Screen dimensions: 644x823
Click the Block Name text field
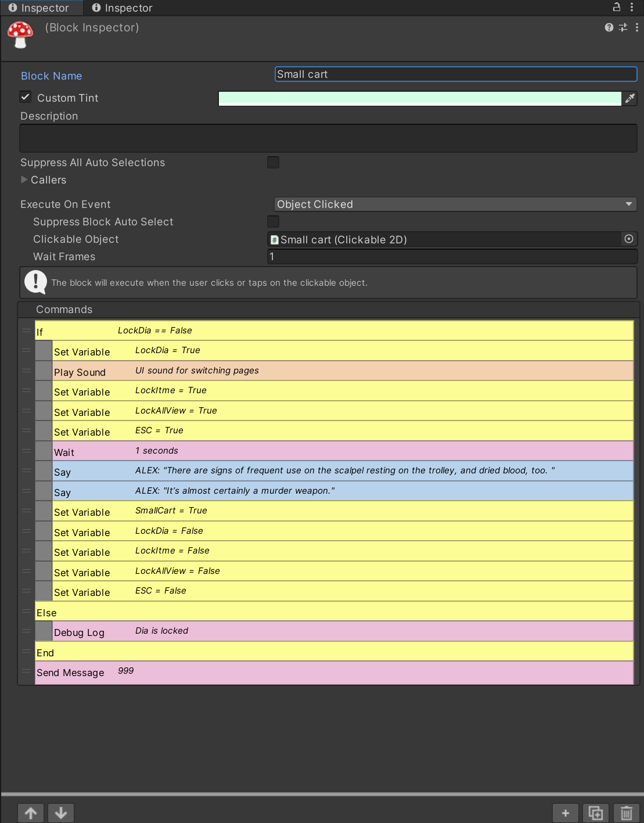pyautogui.click(x=456, y=74)
